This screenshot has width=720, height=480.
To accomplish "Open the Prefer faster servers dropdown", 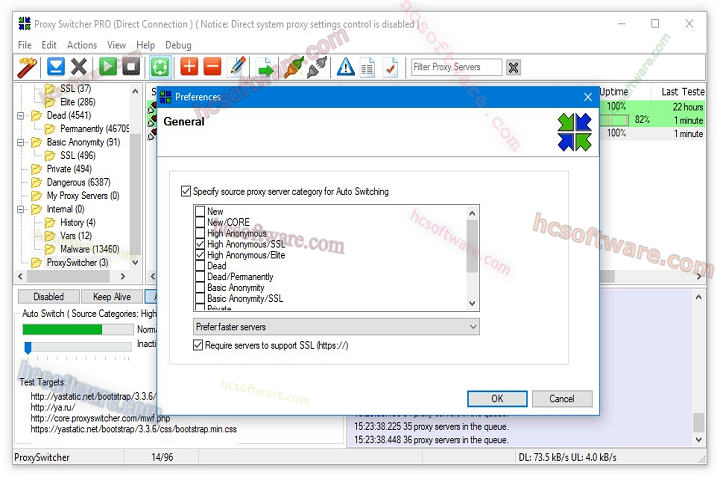I will (336, 327).
